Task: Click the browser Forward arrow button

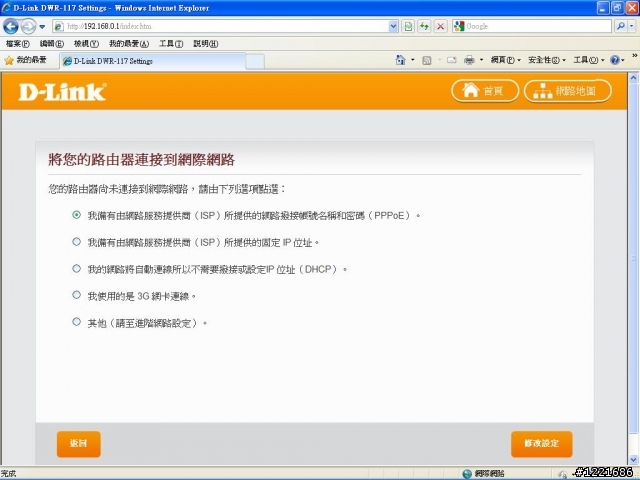Action: [x=28, y=27]
